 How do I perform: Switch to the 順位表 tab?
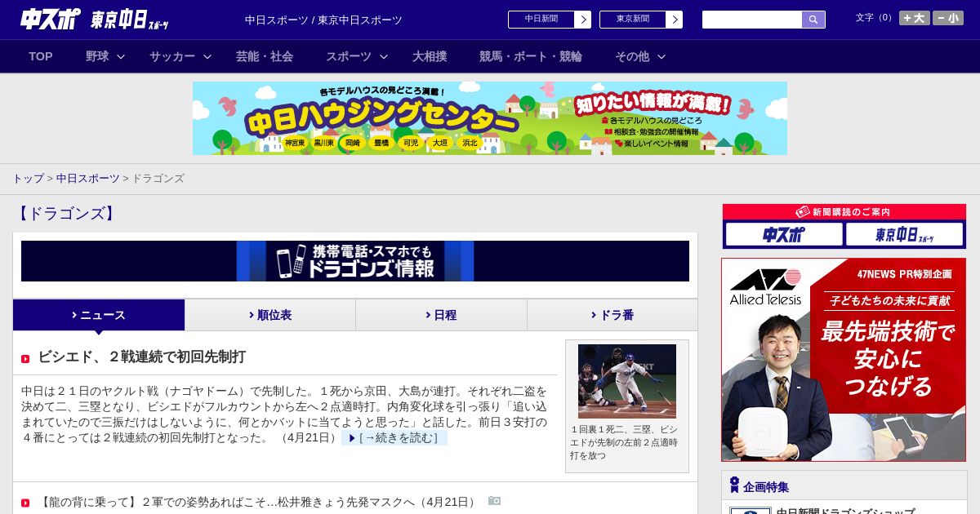click(270, 315)
